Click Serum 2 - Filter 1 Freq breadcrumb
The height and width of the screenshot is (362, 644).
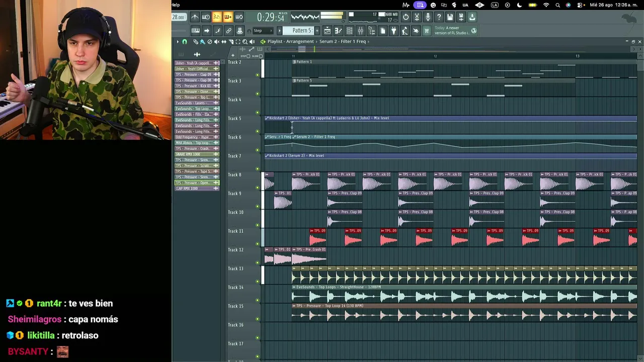coord(343,41)
